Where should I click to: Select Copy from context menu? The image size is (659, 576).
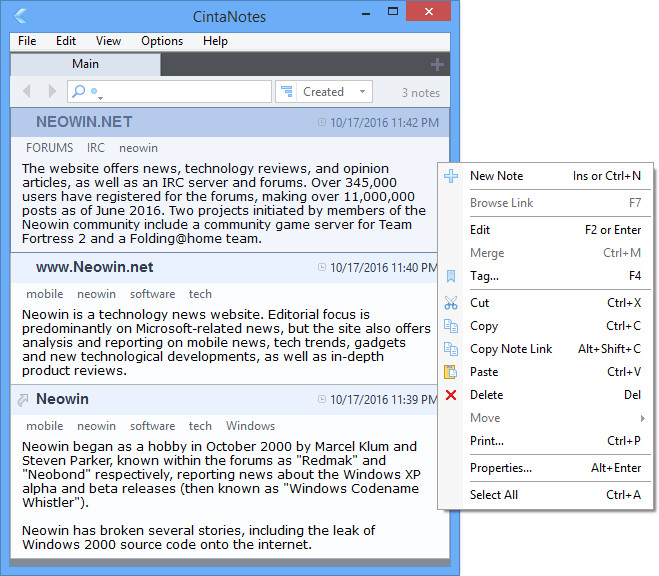546,326
